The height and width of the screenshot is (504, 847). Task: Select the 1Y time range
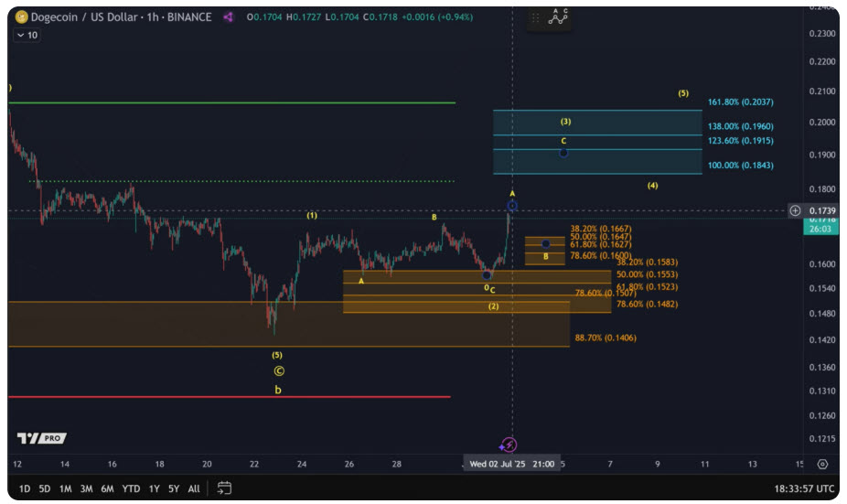pos(154,488)
